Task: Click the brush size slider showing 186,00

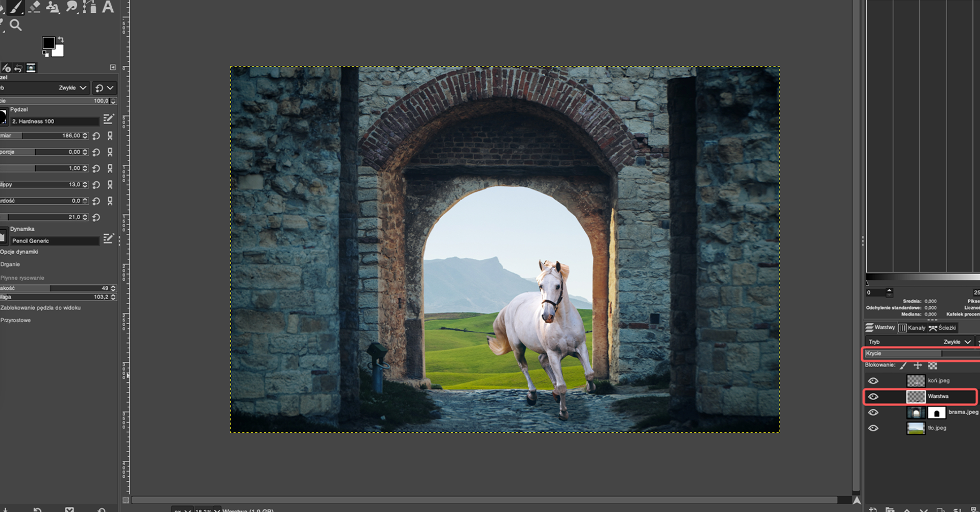Action: tap(44, 136)
